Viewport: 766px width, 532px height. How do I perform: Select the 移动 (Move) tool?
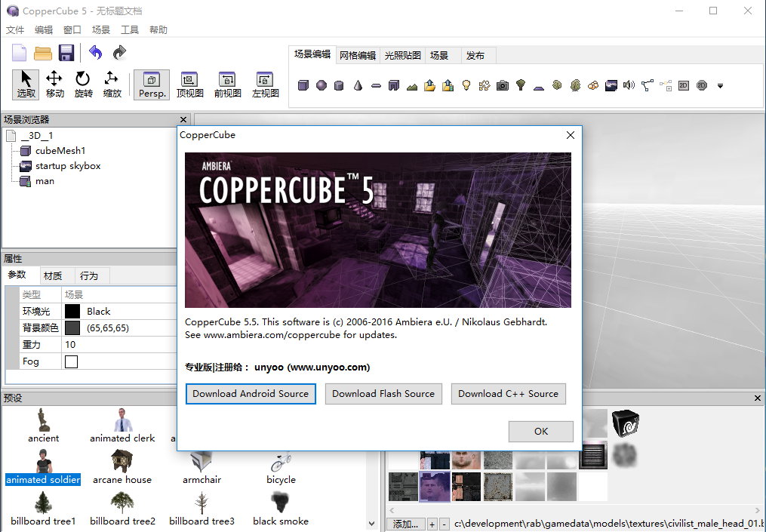(x=54, y=84)
